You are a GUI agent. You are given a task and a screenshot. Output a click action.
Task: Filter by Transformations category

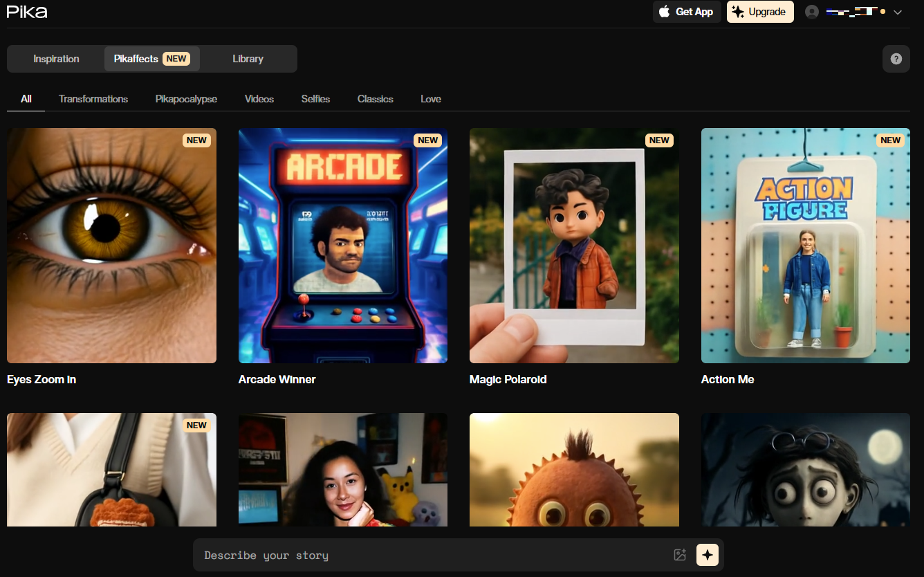pos(93,99)
